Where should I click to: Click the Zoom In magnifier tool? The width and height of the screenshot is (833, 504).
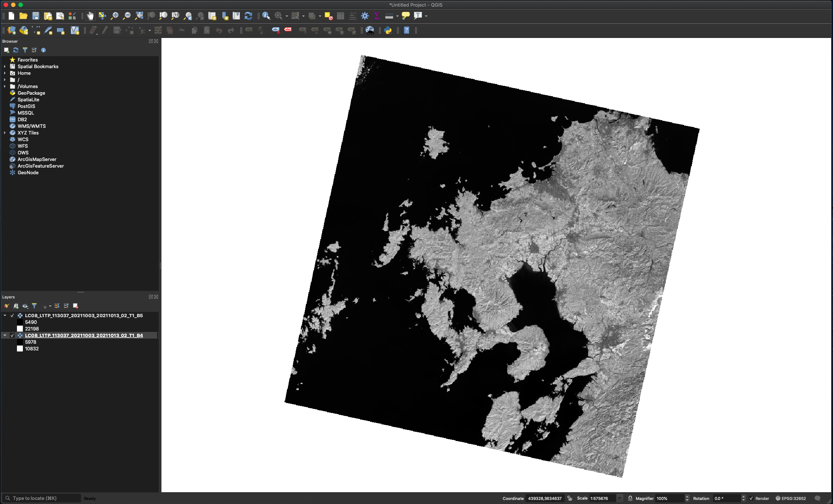(115, 16)
